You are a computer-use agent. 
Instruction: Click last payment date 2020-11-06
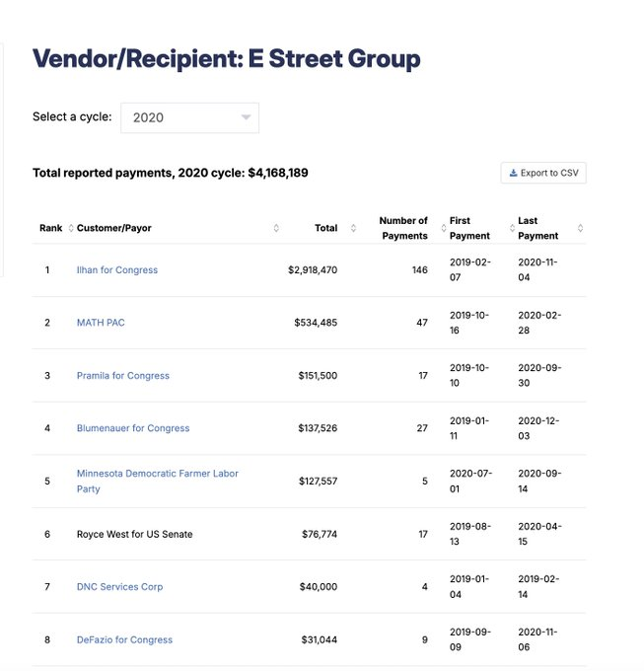pyautogui.click(x=537, y=639)
